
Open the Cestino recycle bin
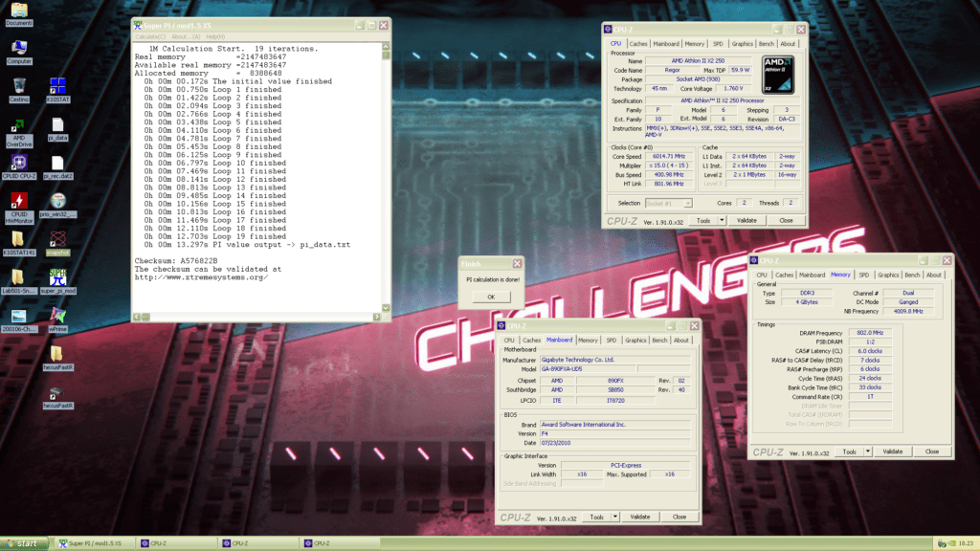coord(19,91)
